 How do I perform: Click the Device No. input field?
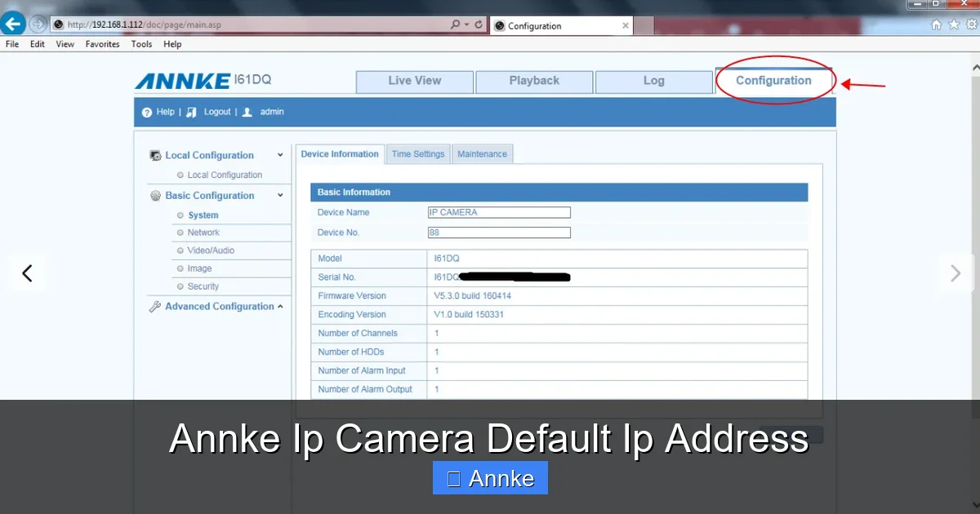tap(499, 233)
